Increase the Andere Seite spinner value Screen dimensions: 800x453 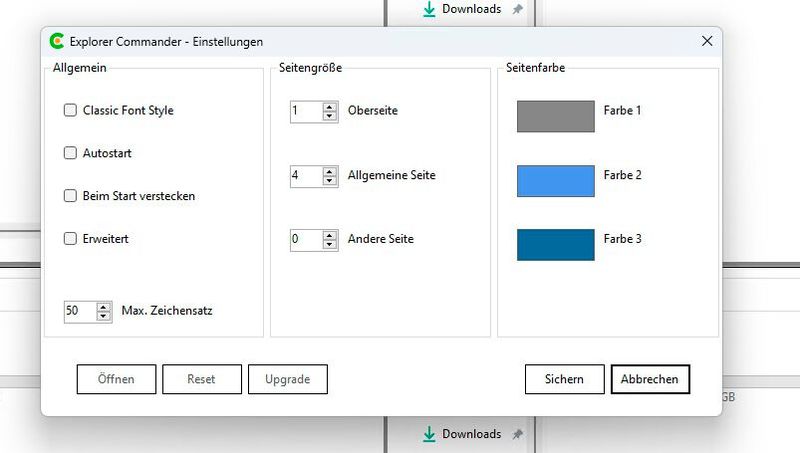330,235
